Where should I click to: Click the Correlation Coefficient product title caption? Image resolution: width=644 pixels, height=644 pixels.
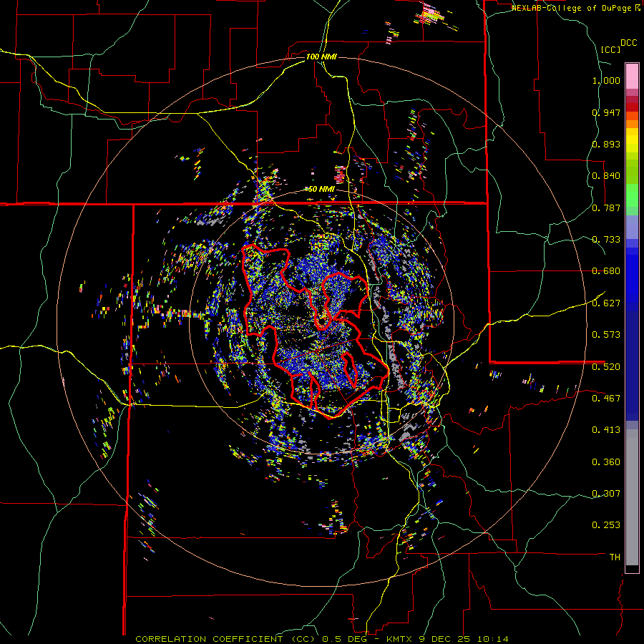tap(321, 639)
